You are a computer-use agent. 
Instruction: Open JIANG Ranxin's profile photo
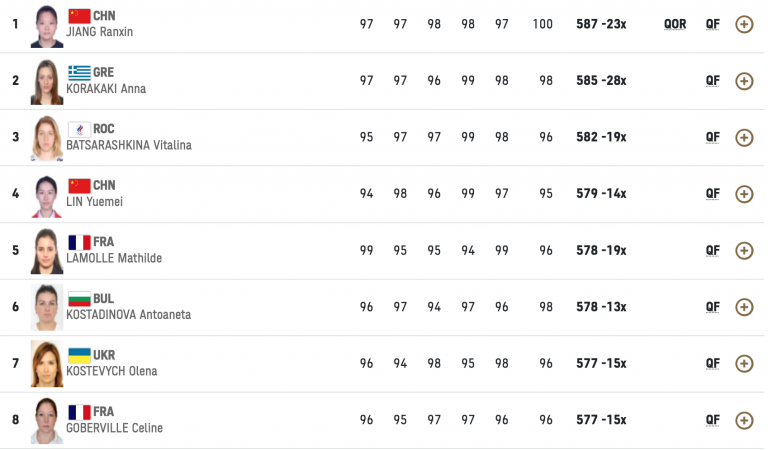click(x=46, y=25)
